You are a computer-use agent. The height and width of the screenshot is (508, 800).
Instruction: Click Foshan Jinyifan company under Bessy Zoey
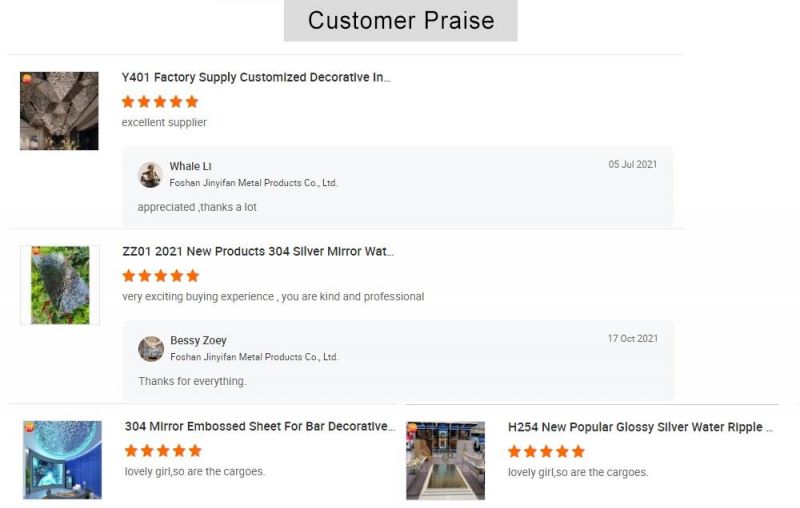tap(255, 357)
